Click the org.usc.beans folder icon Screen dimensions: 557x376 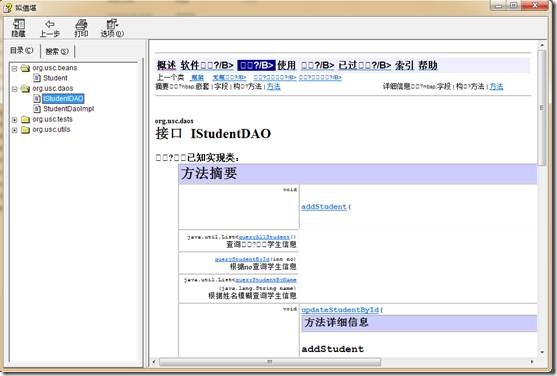pos(25,68)
